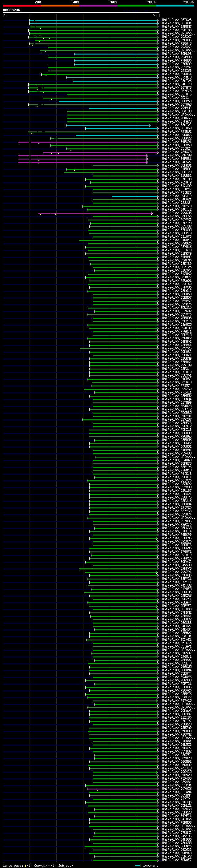
Task: Open hit UniRef100_Q949M3
Action: point(176,57)
